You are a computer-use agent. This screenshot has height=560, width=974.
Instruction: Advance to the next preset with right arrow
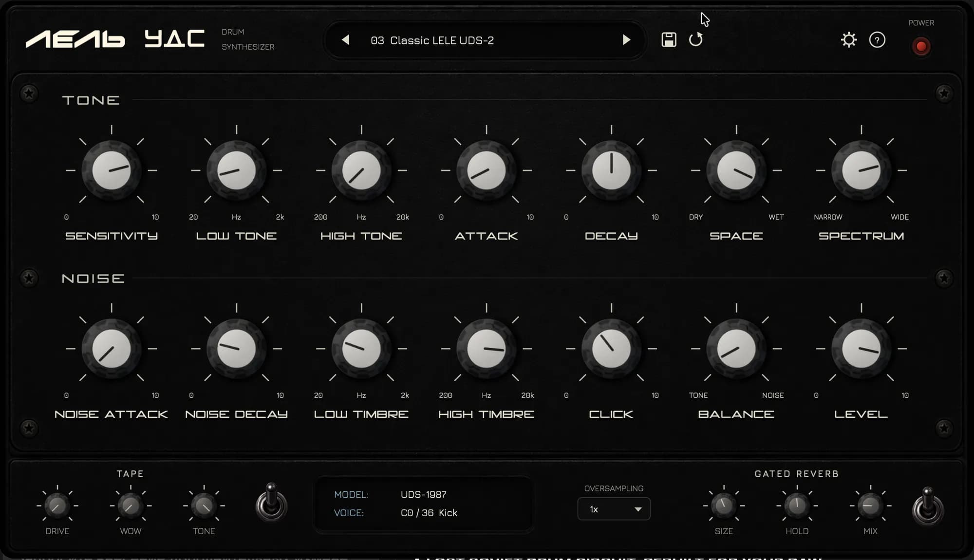coord(626,40)
